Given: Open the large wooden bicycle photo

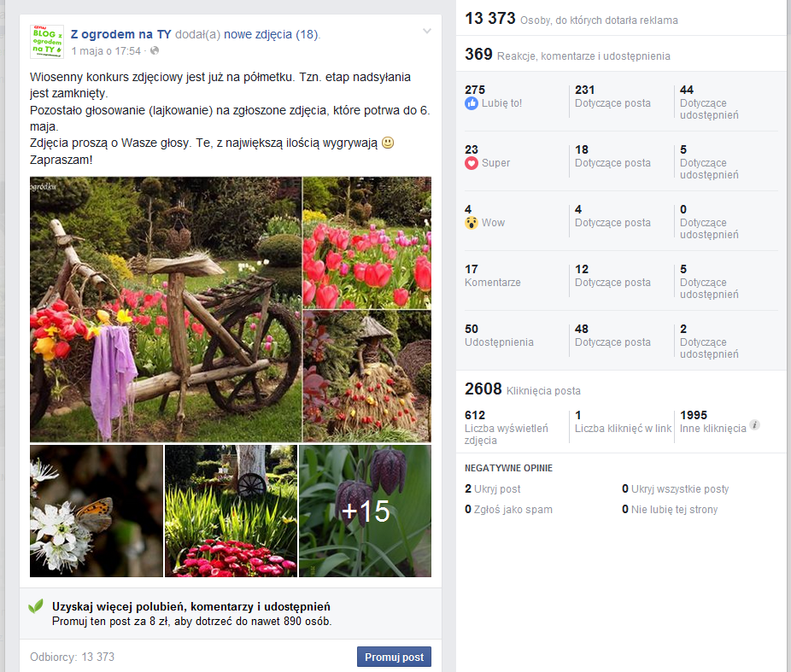Looking at the screenshot, I should (x=165, y=309).
